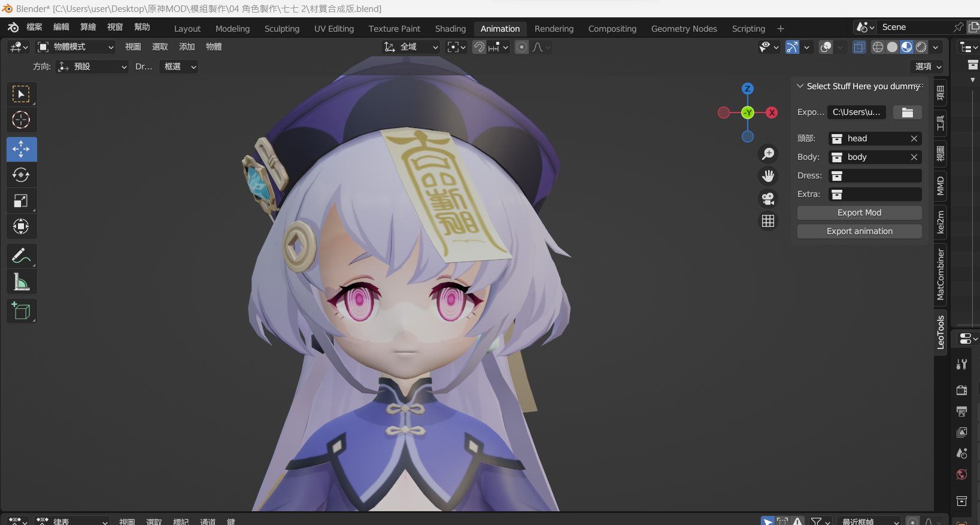Toggle snapping with the magnet icon
Viewport: 980px width, 525px height.
479,47
